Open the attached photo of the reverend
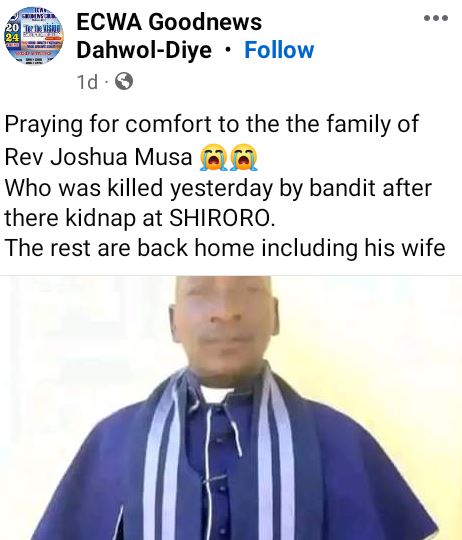 [x=231, y=408]
